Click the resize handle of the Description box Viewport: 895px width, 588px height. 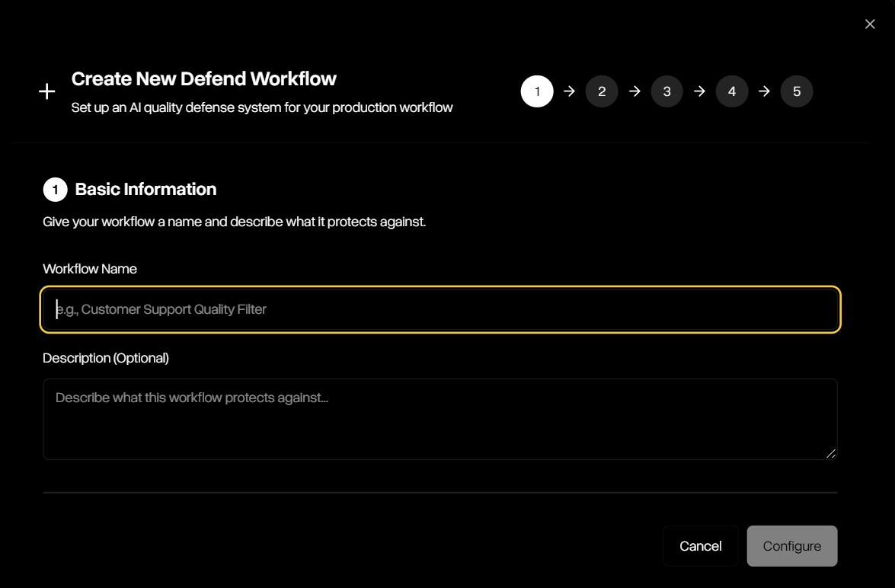coord(831,454)
